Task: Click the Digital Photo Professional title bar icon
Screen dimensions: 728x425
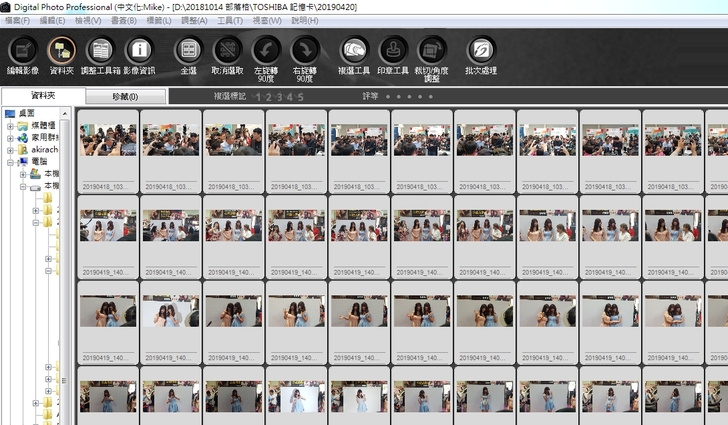Action: pyautogui.click(x=5, y=7)
